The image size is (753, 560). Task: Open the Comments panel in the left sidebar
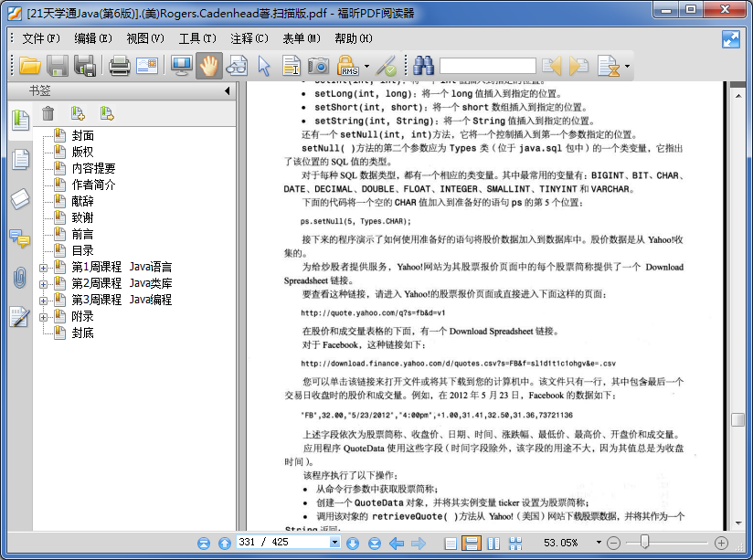pyautogui.click(x=20, y=238)
